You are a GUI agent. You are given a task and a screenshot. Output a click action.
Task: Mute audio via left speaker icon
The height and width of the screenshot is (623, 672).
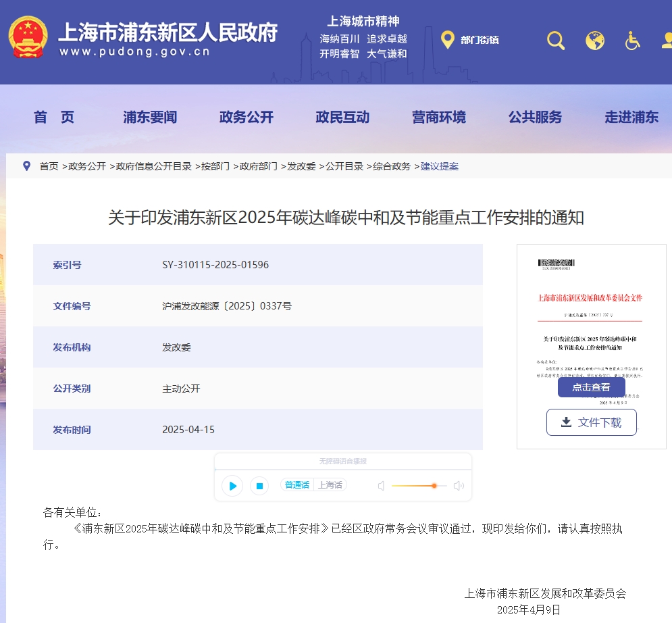tap(381, 485)
